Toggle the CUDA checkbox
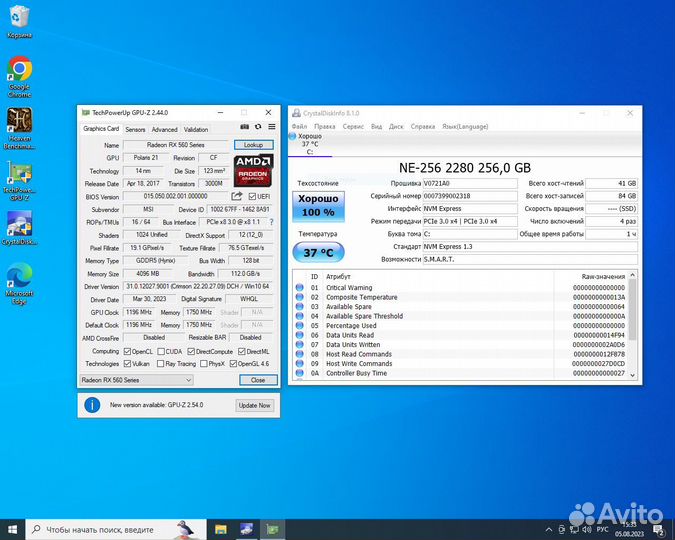The width and height of the screenshot is (675, 540). click(161, 351)
